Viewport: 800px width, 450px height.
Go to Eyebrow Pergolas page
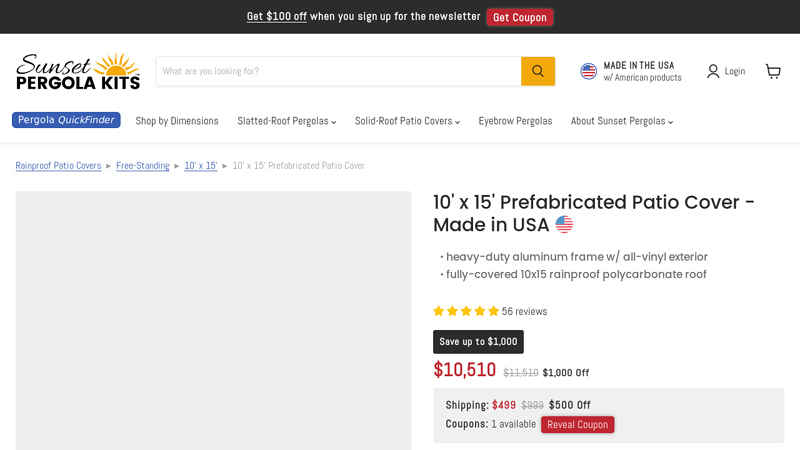click(x=515, y=121)
